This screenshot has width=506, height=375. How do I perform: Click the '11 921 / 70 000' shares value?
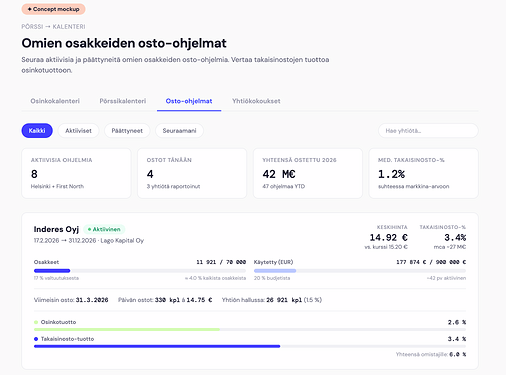pos(221,262)
